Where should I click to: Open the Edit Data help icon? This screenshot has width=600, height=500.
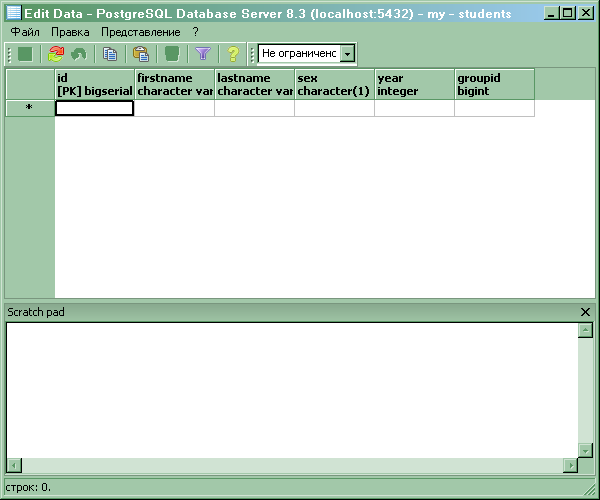click(x=233, y=54)
